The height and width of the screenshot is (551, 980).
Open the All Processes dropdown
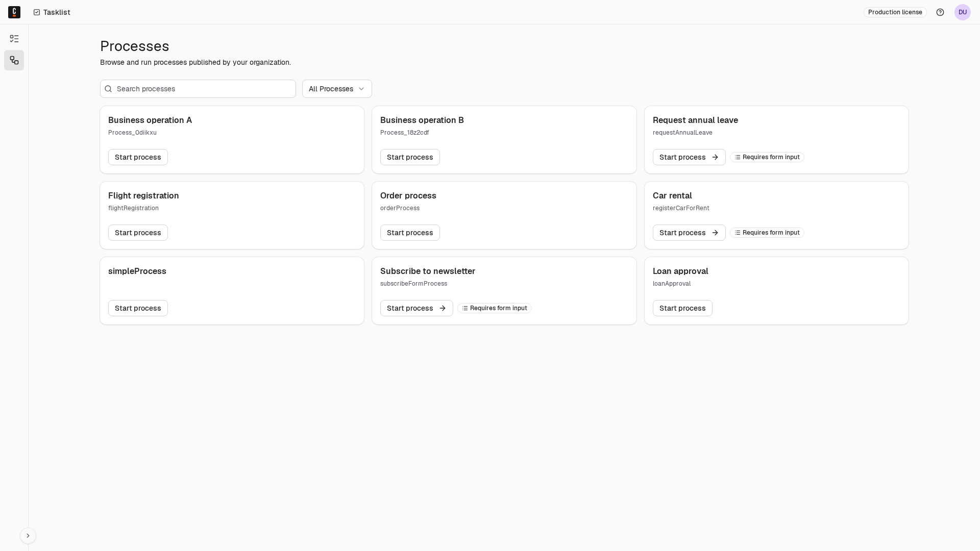point(337,89)
